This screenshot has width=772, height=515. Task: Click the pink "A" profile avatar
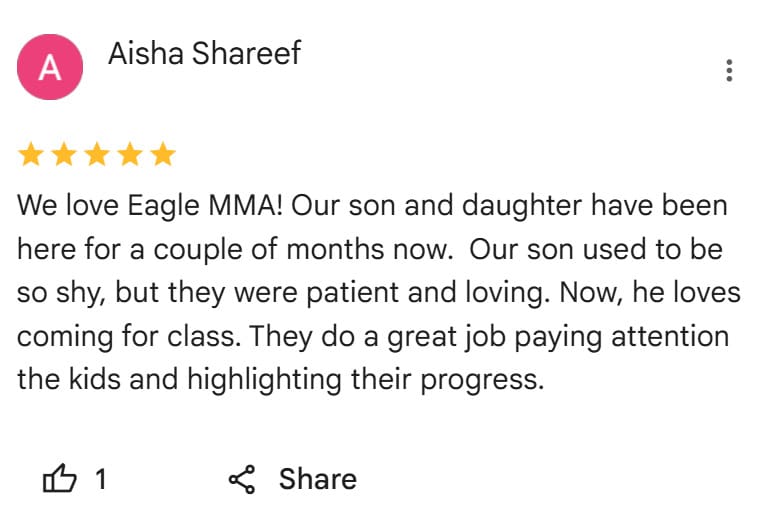50,66
